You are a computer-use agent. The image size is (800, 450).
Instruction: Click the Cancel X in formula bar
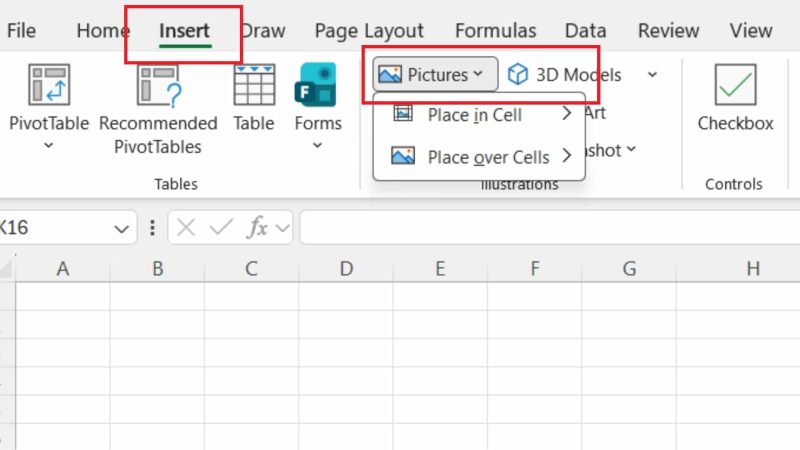186,228
